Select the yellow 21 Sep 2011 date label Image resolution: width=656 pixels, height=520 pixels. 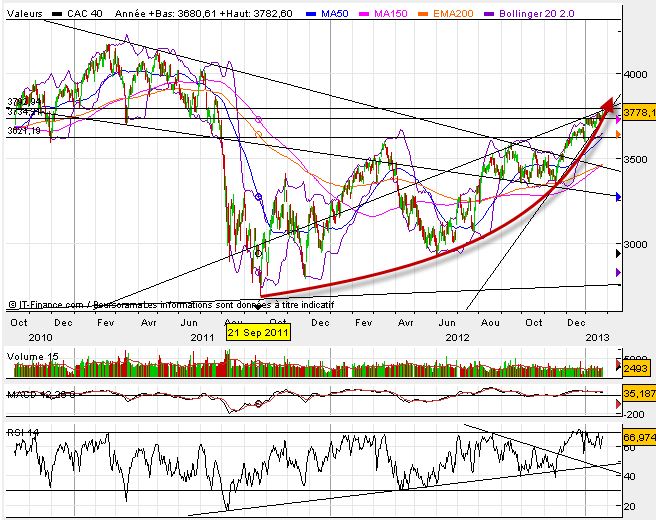(259, 334)
